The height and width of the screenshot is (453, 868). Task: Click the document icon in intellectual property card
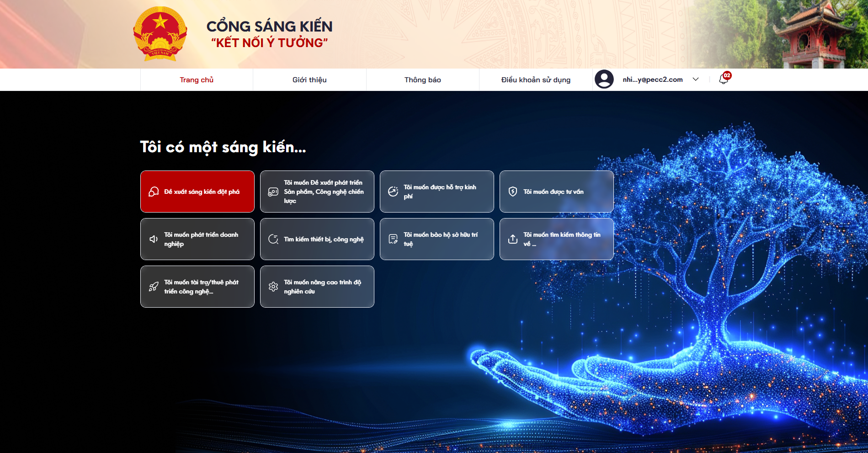(393, 239)
